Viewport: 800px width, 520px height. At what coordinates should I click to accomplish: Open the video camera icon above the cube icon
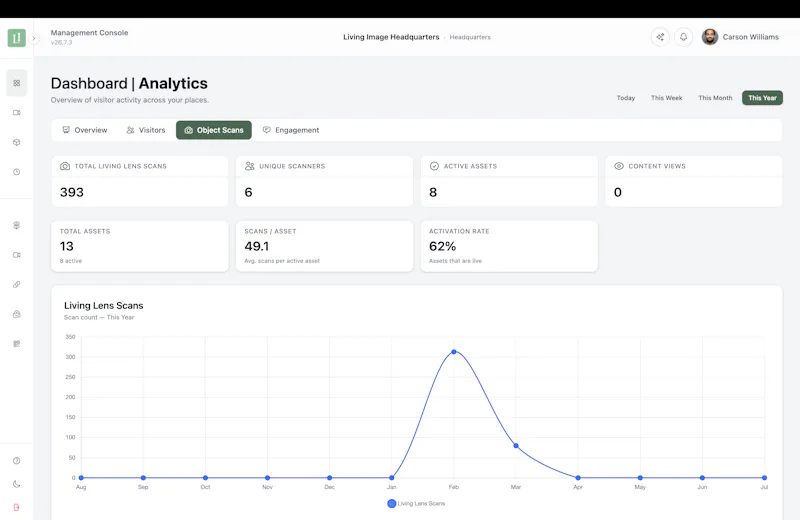click(x=17, y=112)
